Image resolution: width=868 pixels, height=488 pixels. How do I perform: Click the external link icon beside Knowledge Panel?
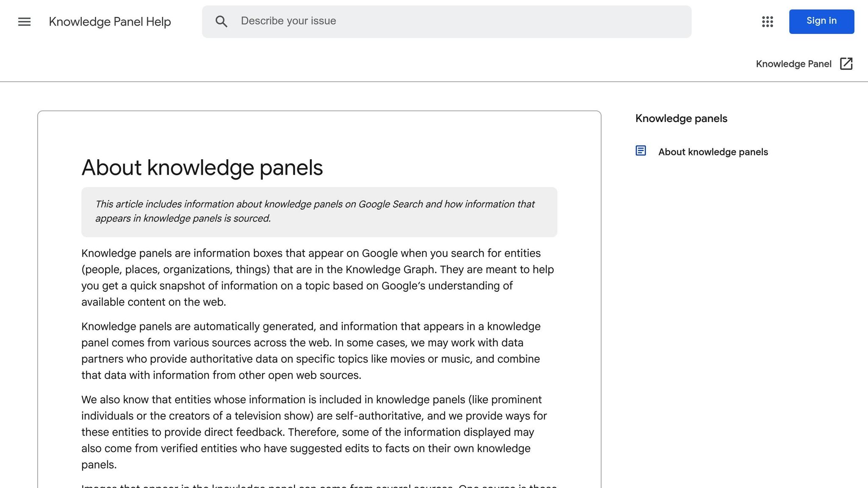click(x=846, y=64)
